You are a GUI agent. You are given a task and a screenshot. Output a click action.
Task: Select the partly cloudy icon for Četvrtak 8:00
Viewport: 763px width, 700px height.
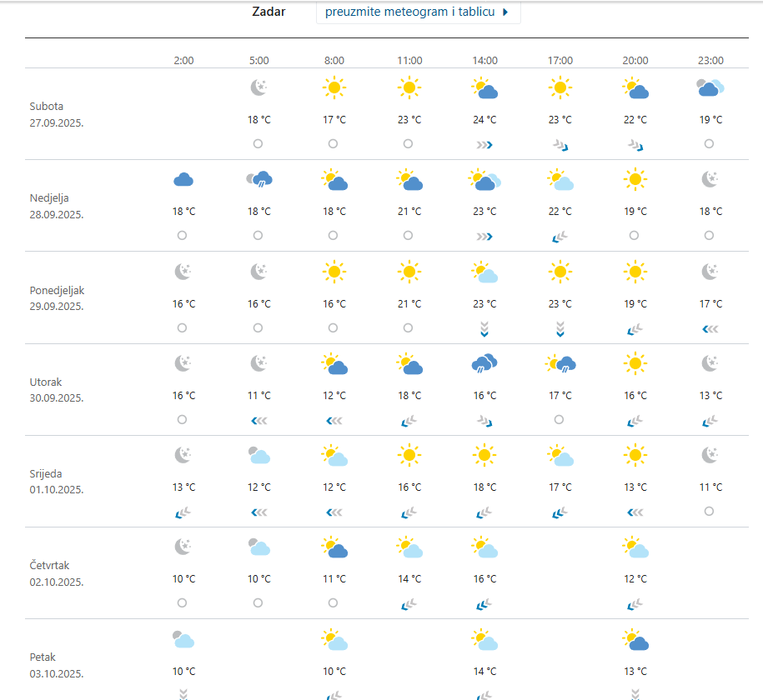click(334, 547)
